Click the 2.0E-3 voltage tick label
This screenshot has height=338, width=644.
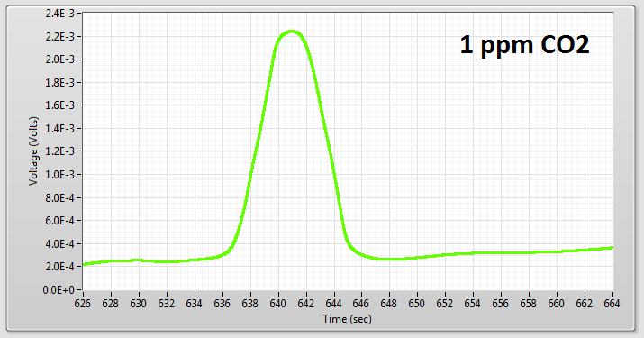point(60,59)
